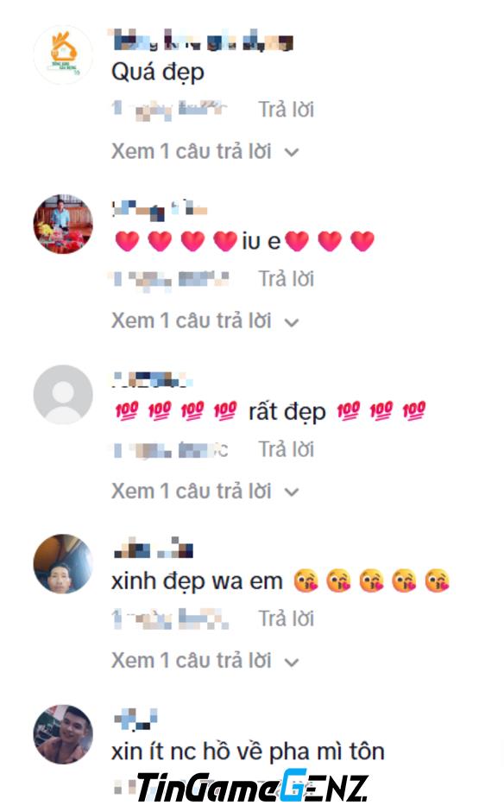The width and height of the screenshot is (504, 812).
Task: Click the TinGameGENZ watermark logo
Action: [x=253, y=787]
